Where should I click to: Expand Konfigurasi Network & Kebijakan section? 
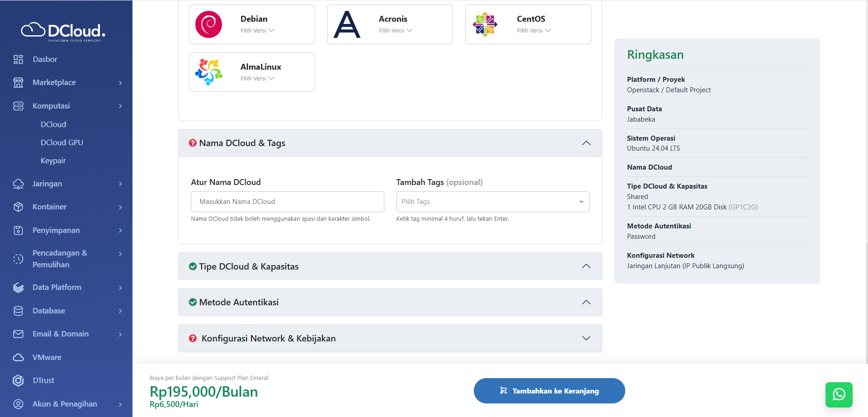586,338
